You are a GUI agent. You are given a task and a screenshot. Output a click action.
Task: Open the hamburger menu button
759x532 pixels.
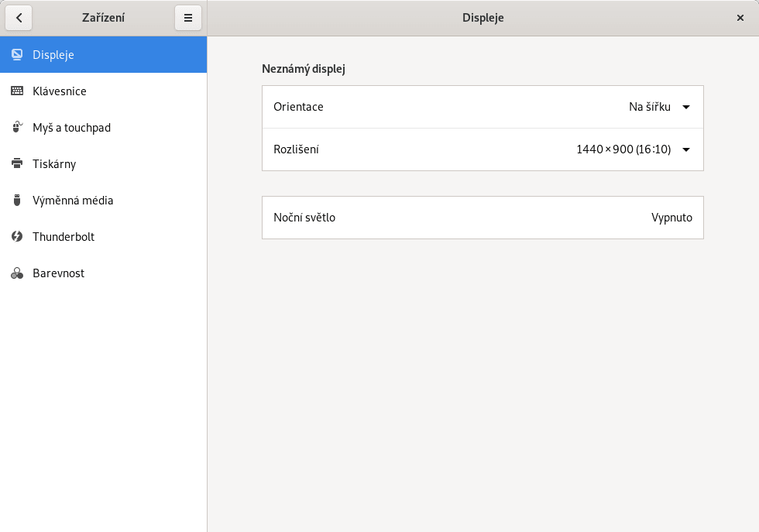[x=188, y=18]
